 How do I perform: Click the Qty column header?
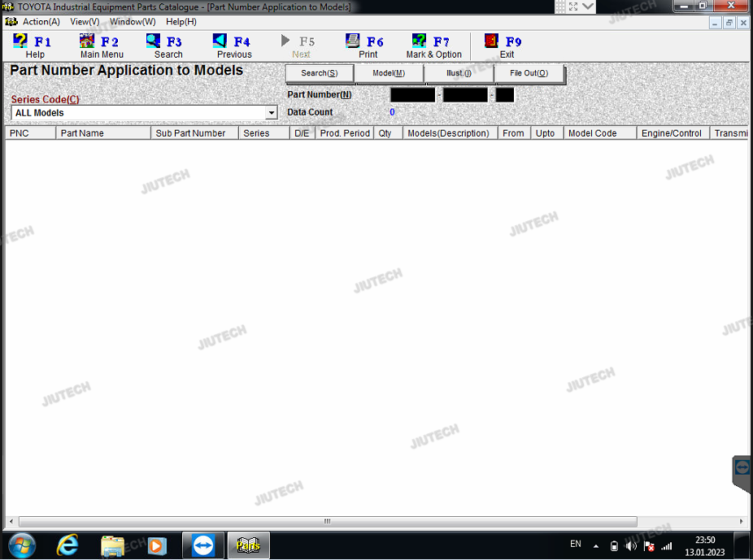click(x=388, y=133)
